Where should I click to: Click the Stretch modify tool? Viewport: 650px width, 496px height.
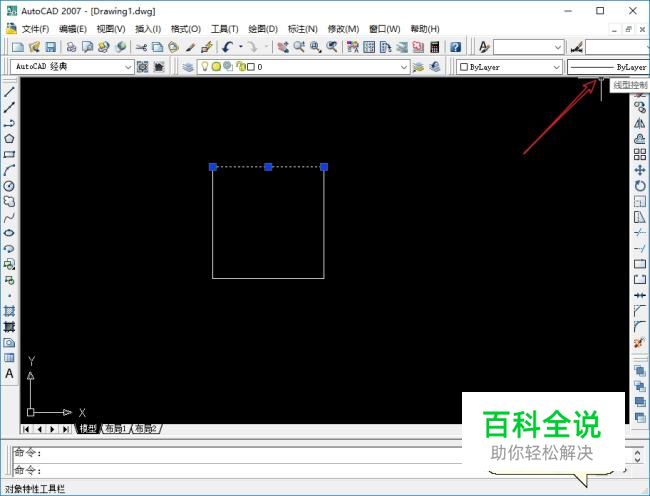(x=640, y=217)
